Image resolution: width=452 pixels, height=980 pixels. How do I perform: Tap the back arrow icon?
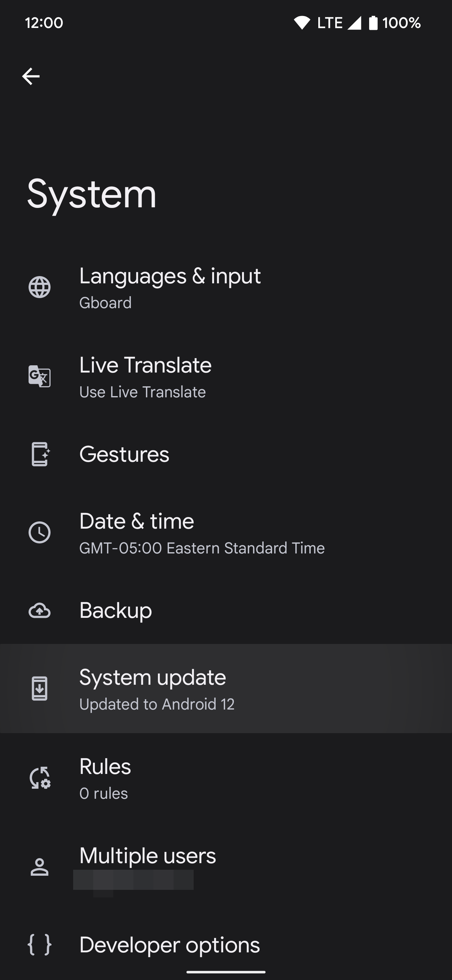click(x=31, y=76)
